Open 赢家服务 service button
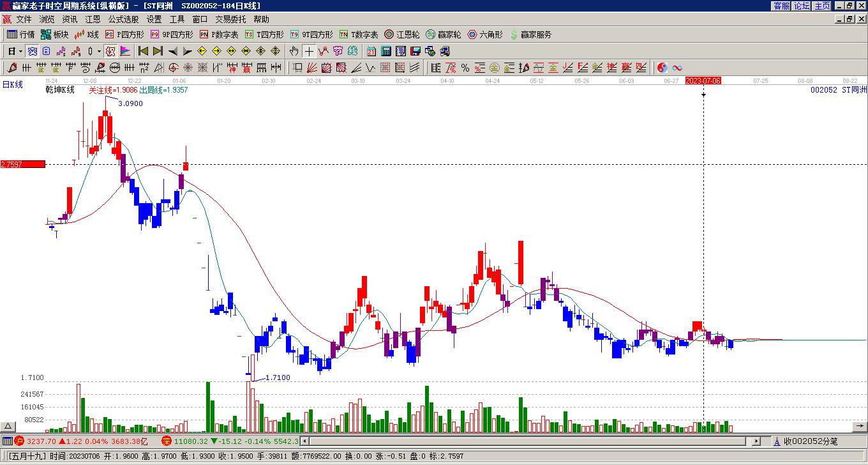 [x=530, y=34]
